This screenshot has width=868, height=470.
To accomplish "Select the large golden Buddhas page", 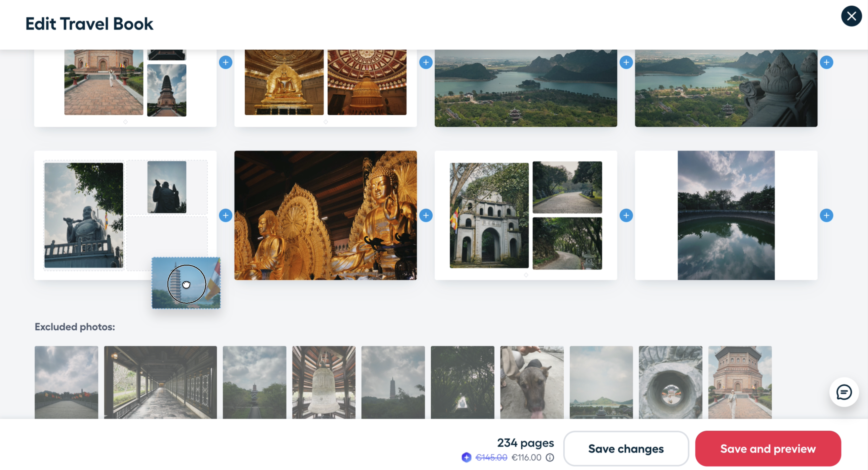I will tap(326, 215).
